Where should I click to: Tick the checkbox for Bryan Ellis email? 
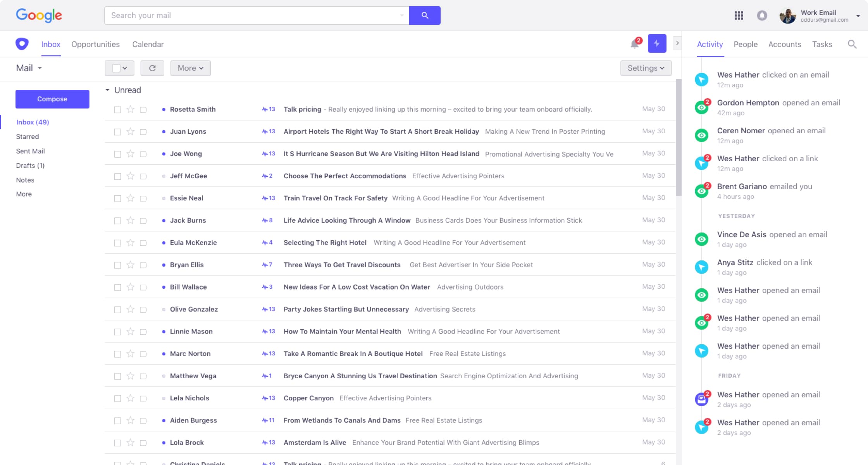click(x=117, y=265)
